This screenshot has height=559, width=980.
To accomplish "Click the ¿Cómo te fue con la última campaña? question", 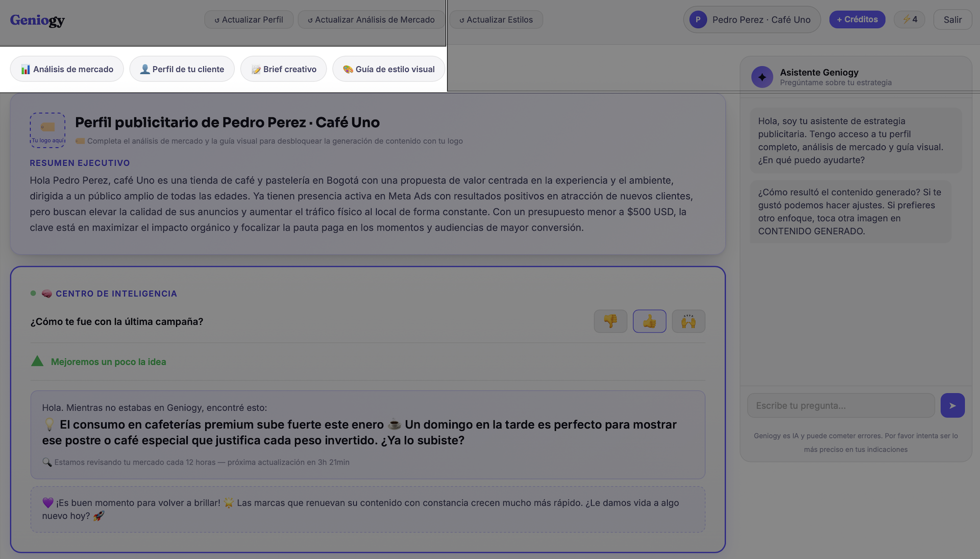I will click(116, 322).
